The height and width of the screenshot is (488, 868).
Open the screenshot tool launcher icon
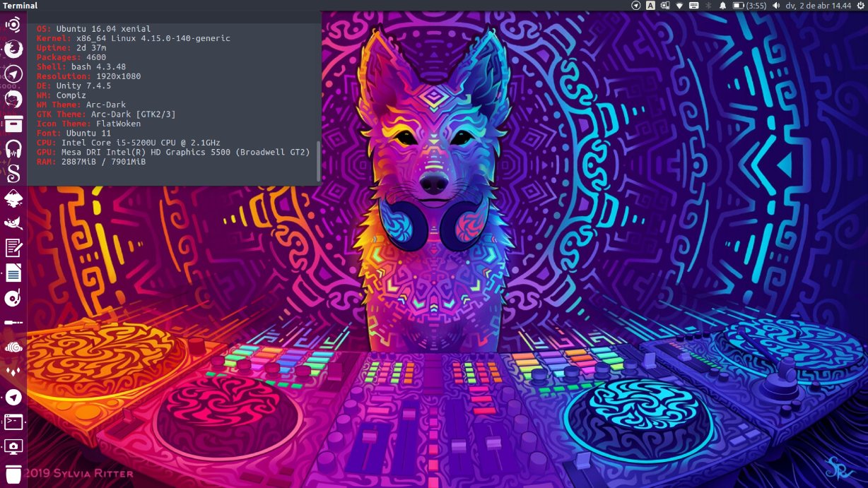point(13,447)
